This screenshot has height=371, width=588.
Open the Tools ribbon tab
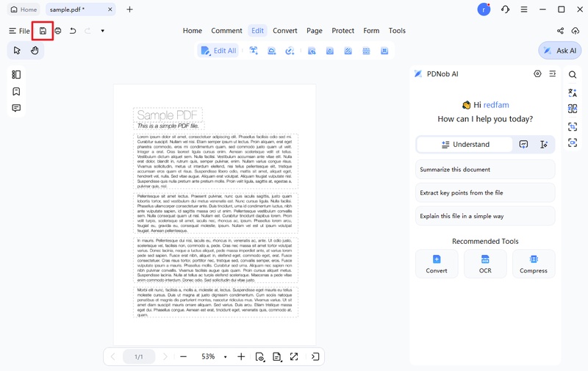(x=397, y=31)
